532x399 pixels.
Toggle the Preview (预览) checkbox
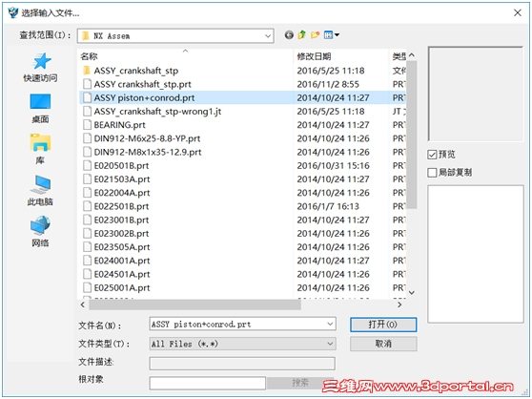click(432, 155)
